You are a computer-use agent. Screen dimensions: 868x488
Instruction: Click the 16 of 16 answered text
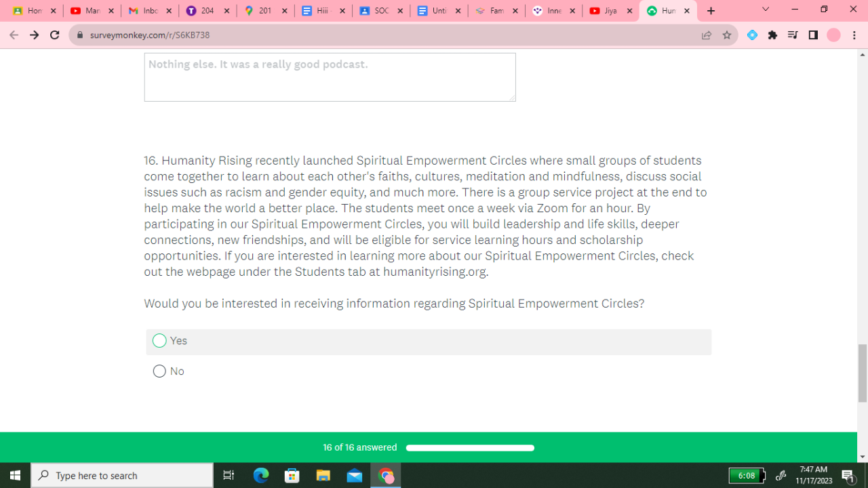(x=360, y=447)
